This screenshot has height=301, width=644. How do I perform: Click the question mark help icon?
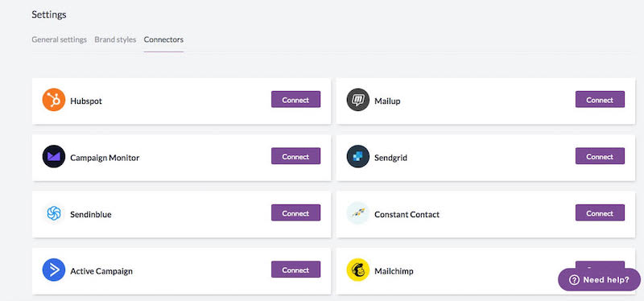(574, 280)
